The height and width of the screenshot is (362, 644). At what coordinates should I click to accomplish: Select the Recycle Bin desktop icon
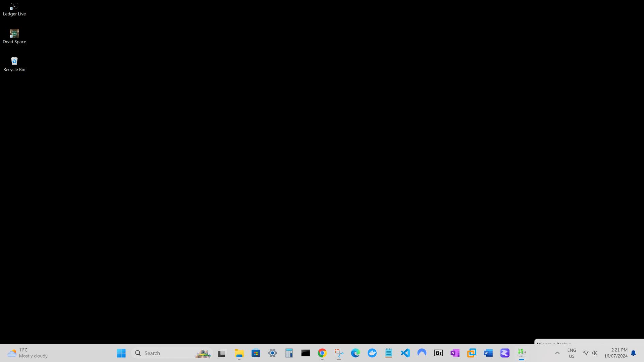14,65
